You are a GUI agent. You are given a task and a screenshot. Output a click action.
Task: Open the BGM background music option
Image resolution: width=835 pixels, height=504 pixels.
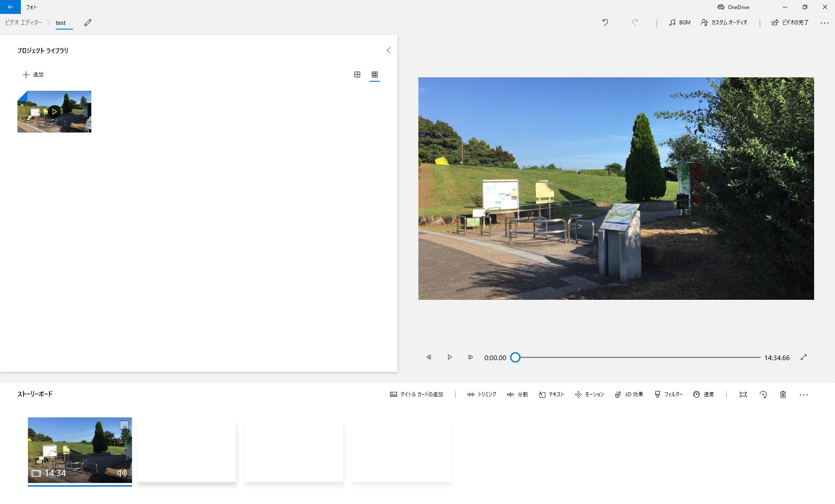coord(680,23)
